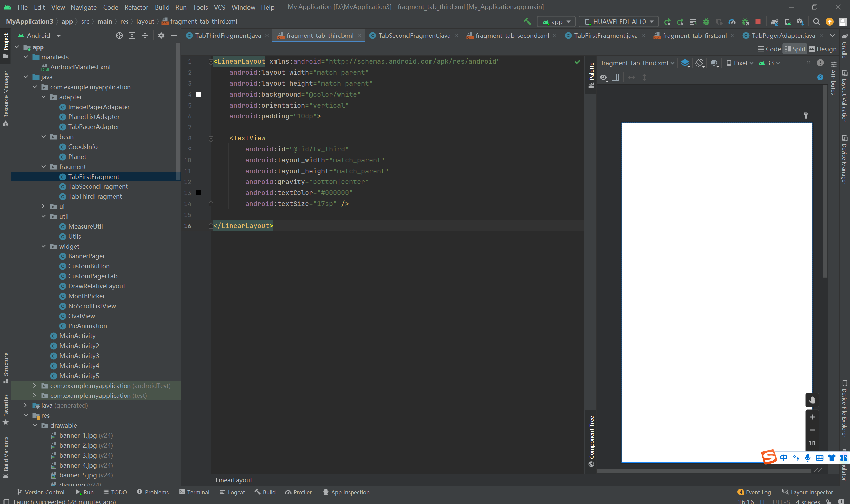Sync Project with Gradle Files elephant icon

point(774,22)
